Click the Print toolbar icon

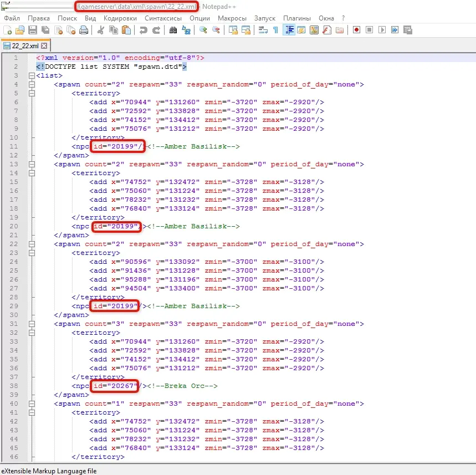pyautogui.click(x=84, y=30)
